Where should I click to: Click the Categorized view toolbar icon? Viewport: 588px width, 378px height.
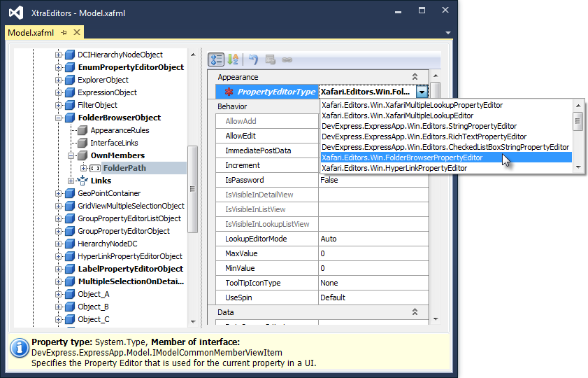(216, 59)
